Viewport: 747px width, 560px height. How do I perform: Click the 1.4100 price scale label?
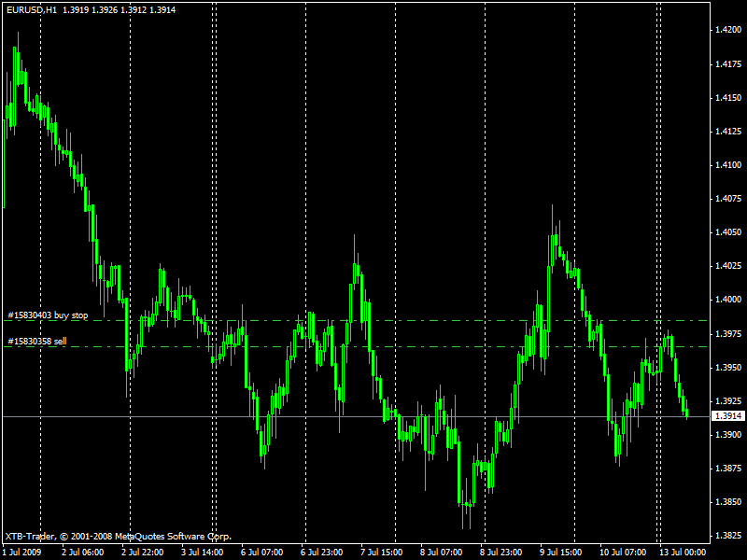click(x=728, y=165)
